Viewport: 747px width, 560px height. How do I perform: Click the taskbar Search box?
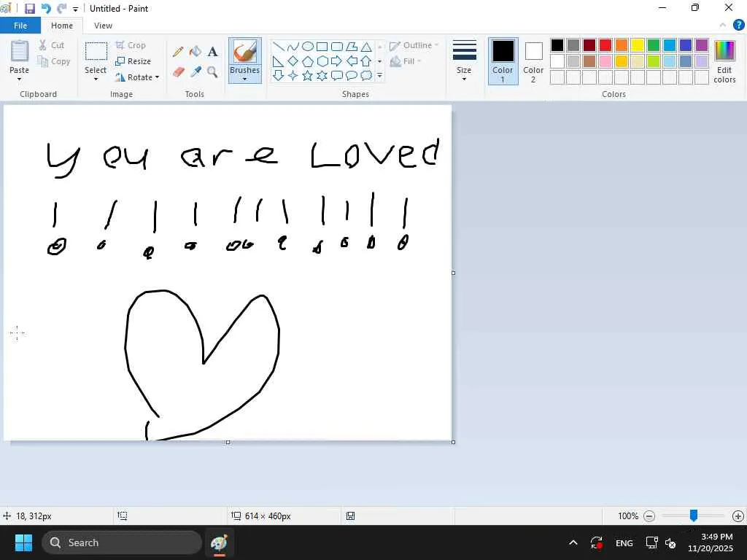(x=122, y=542)
